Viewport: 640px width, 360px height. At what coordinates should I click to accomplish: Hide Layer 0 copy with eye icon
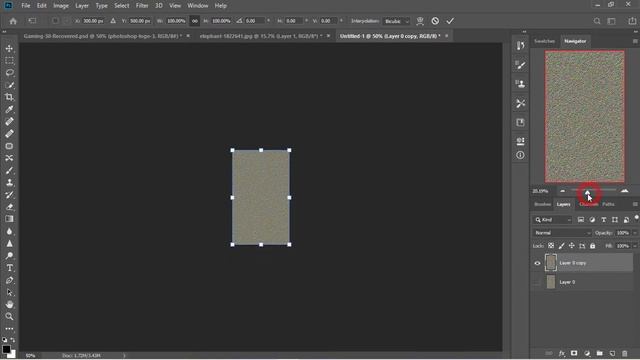[537, 263]
